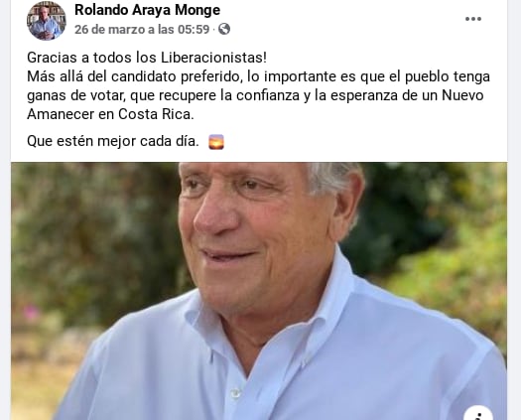The width and height of the screenshot is (521, 420).
Task: Click the globe public-audience icon
Action: (224, 29)
